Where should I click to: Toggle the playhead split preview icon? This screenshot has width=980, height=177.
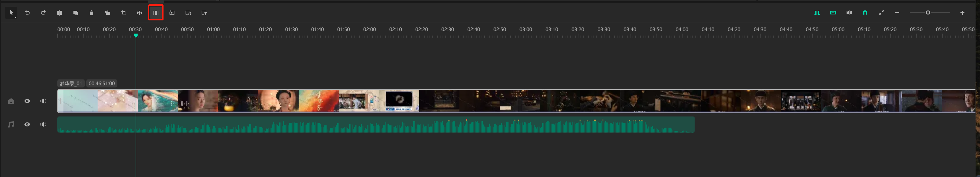(849, 13)
